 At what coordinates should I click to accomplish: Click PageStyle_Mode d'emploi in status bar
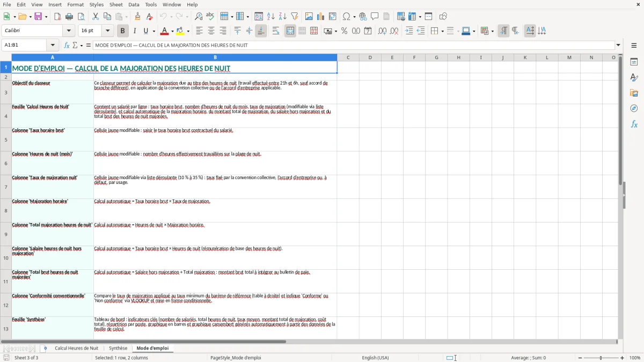tap(236, 358)
